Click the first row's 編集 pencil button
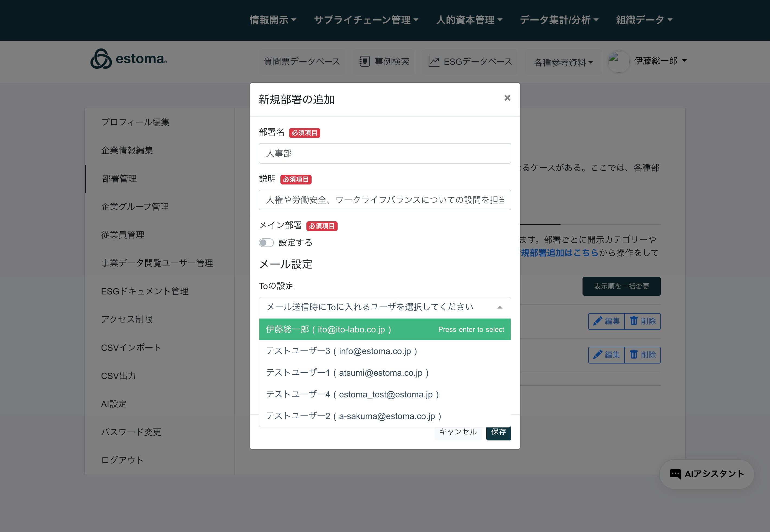770x532 pixels. click(x=606, y=321)
